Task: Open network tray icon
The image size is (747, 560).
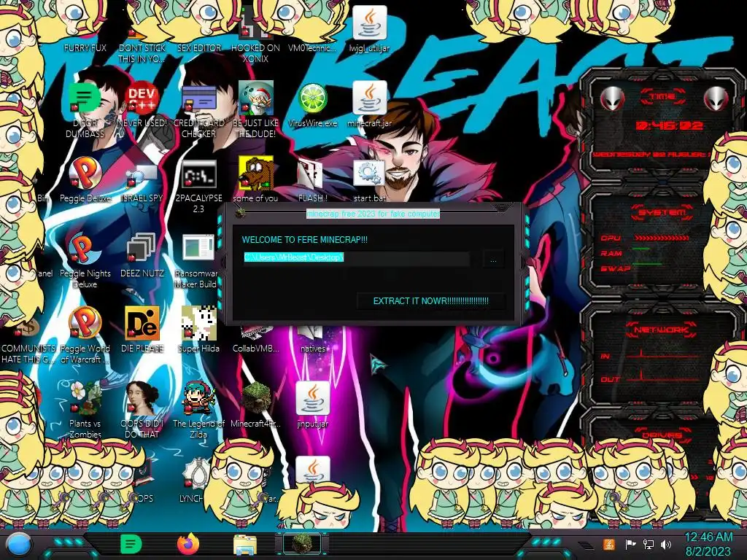Action: pyautogui.click(x=648, y=544)
